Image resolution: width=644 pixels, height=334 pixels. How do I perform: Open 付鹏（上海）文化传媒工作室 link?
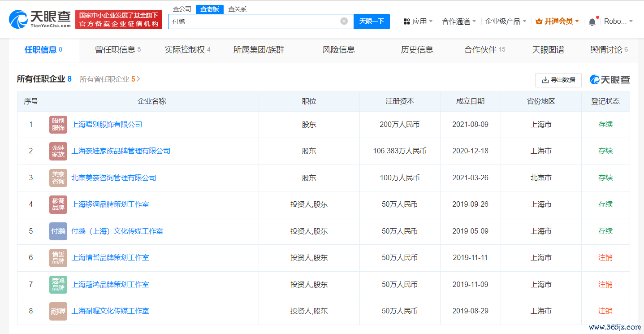point(117,231)
